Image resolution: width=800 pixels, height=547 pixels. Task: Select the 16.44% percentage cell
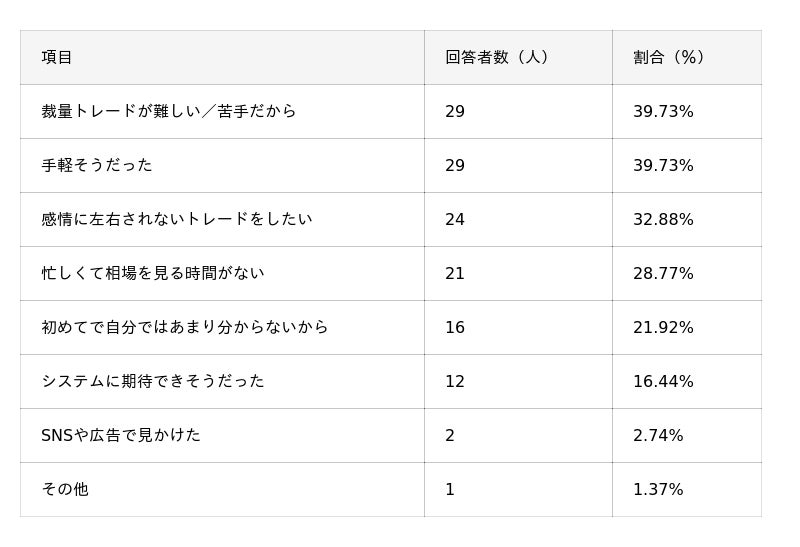[663, 381]
